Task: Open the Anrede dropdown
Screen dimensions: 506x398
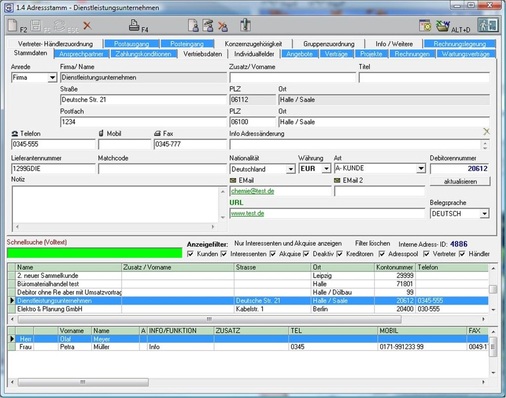Action: pos(52,78)
